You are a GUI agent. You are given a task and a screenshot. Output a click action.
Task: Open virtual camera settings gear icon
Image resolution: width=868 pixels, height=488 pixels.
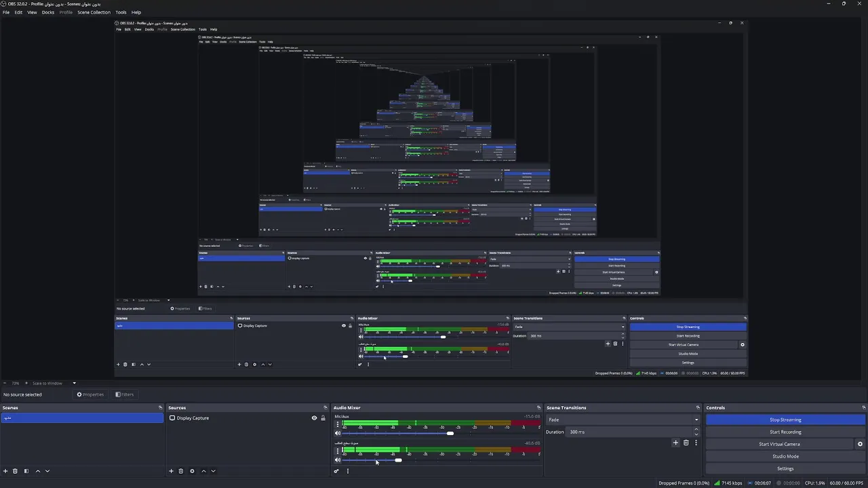(860, 444)
